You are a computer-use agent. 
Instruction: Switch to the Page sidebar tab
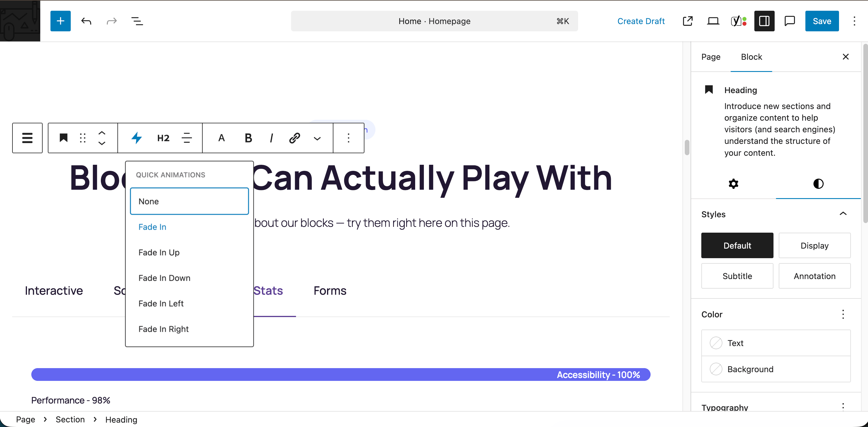point(711,57)
